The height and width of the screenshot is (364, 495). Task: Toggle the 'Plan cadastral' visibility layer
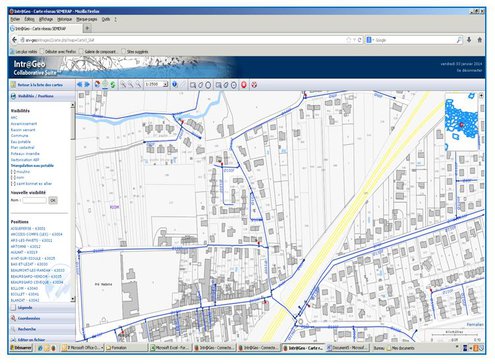[x=22, y=147]
